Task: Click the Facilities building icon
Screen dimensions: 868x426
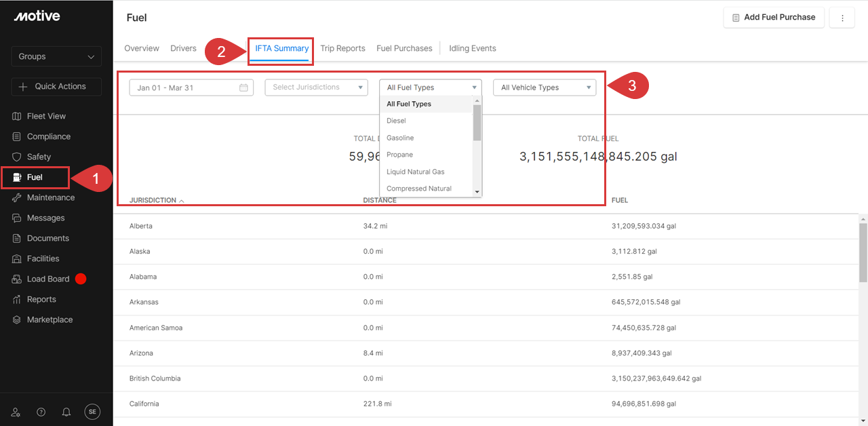Action: coord(17,258)
